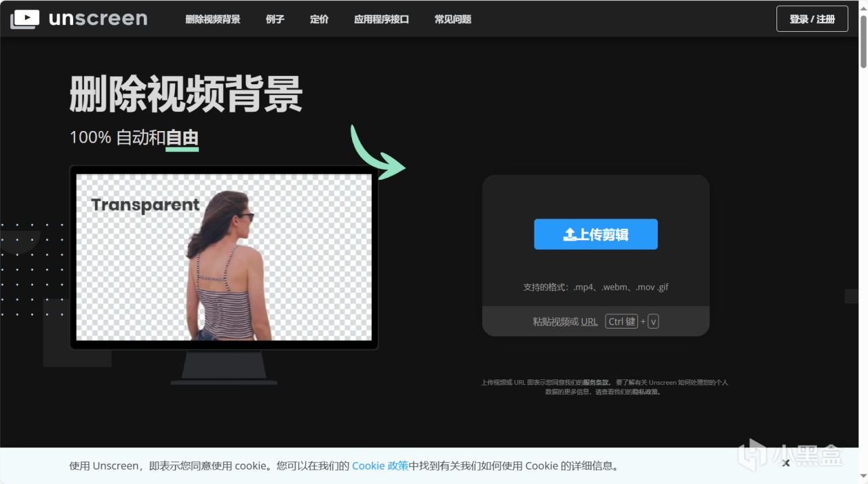Image resolution: width=868 pixels, height=484 pixels.
Task: Click the 登录 / 注册 button
Action: tap(812, 19)
